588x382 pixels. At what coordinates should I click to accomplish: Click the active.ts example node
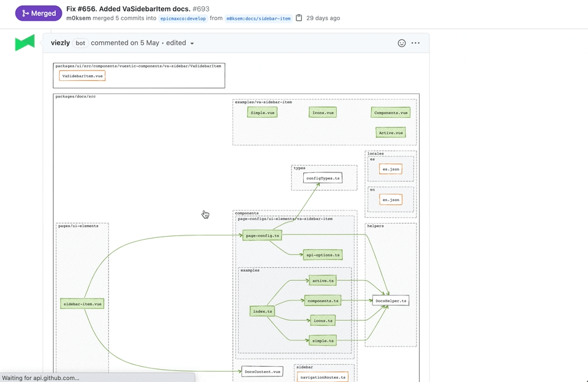(x=323, y=281)
